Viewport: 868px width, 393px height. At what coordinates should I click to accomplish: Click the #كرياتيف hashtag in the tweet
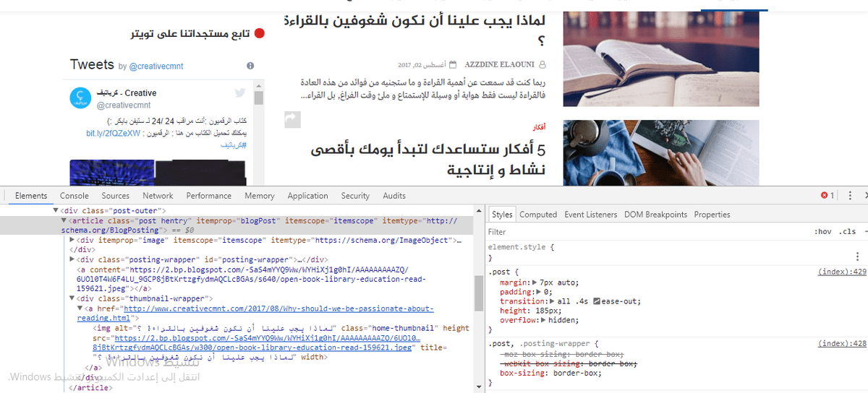pyautogui.click(x=234, y=146)
